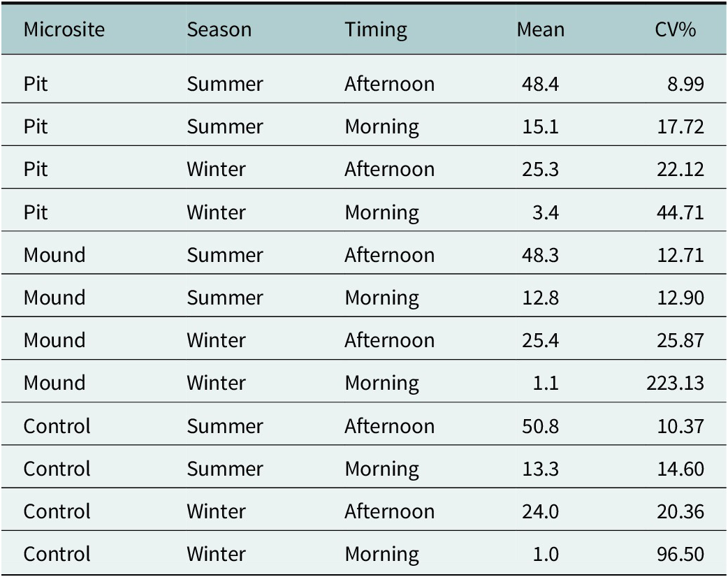
Task: Click the Mean column header
Action: point(541,30)
